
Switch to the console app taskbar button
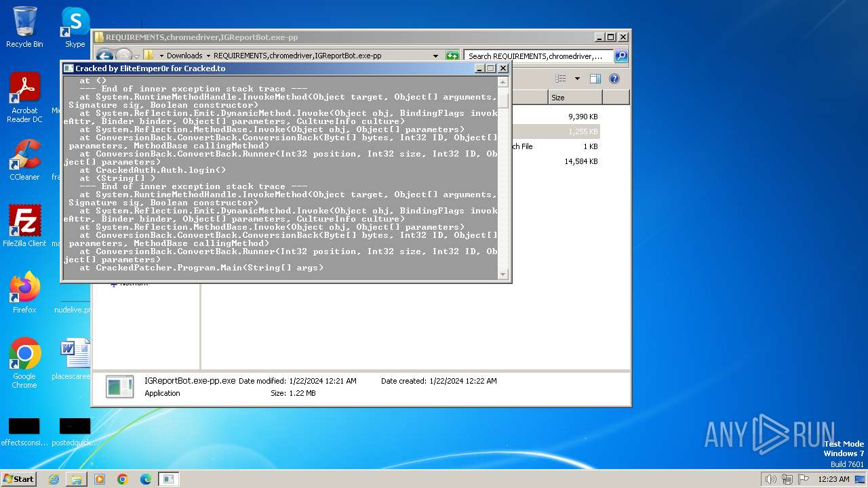(169, 479)
